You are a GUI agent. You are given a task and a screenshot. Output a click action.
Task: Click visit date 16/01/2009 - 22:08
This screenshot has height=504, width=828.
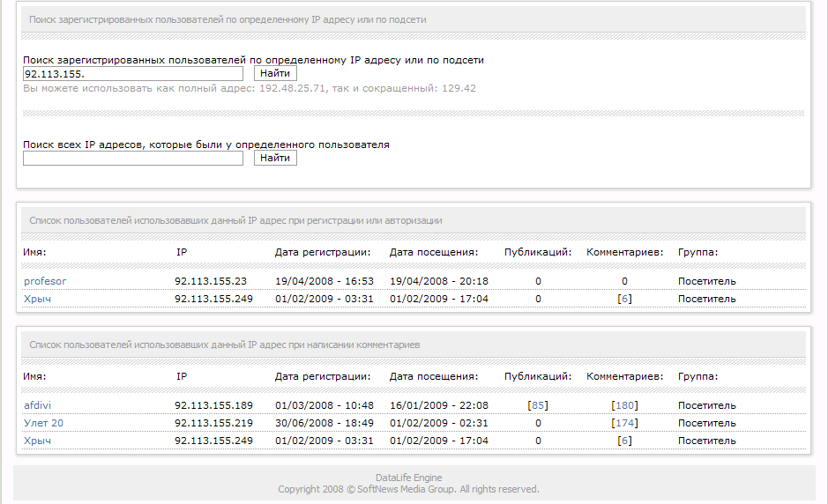pos(439,405)
